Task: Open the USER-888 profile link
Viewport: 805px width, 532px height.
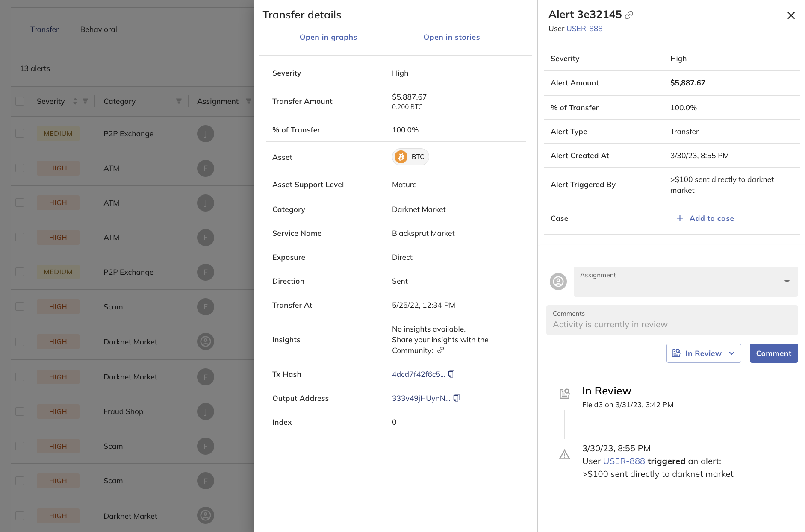Action: [x=584, y=28]
